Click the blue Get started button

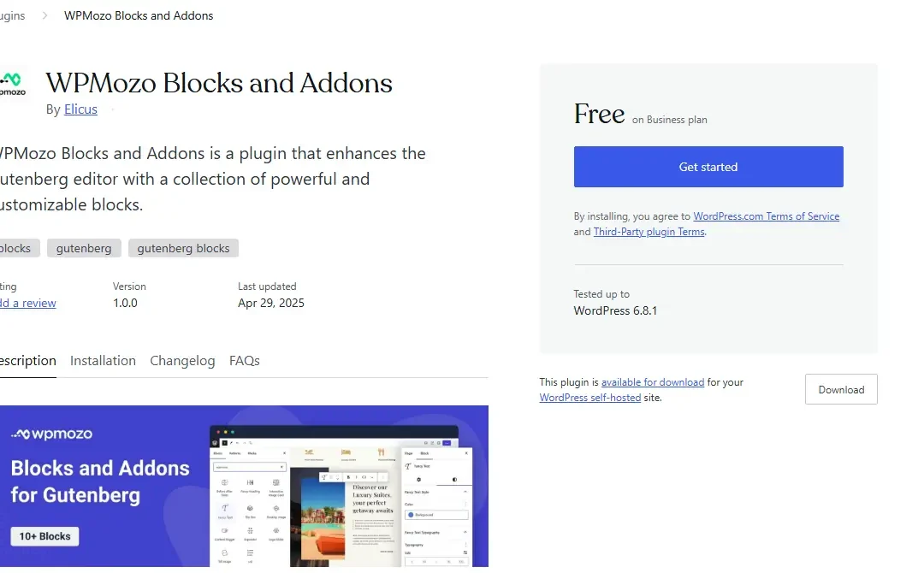pos(708,167)
